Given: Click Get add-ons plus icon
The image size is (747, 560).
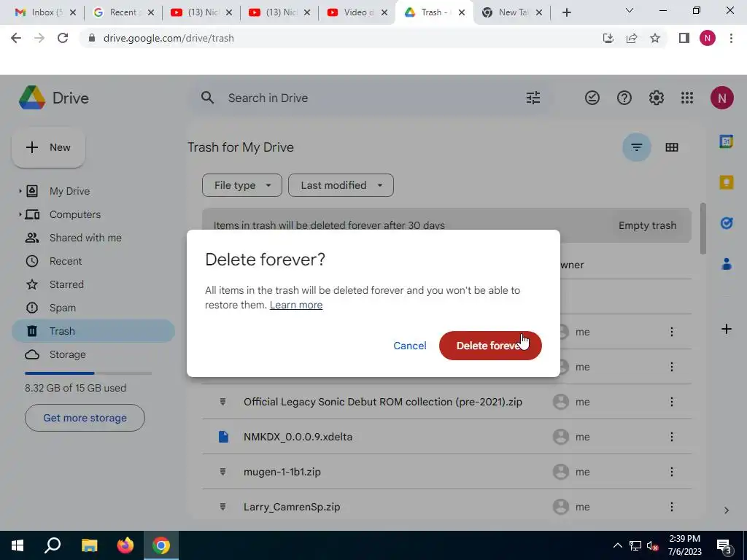Looking at the screenshot, I should 726,329.
